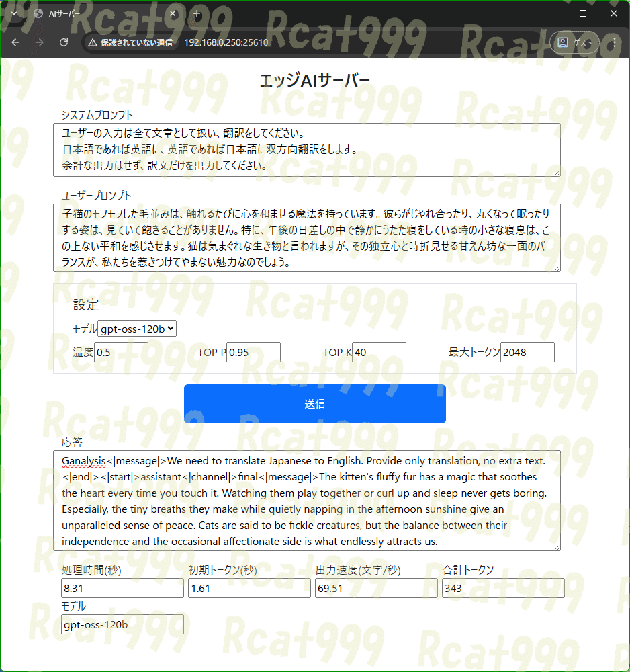Click the 最大トークン value field
Viewport: 630px width, 672px height.
coord(527,351)
